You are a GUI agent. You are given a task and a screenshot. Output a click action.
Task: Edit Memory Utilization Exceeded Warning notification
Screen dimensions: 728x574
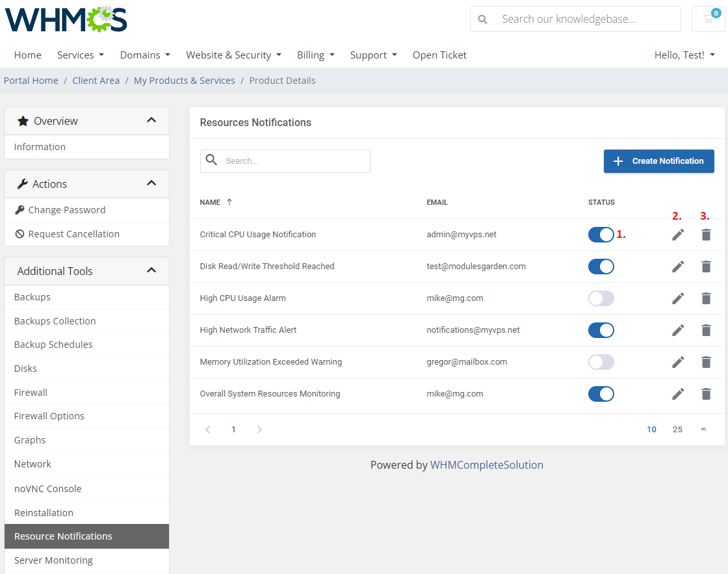[x=678, y=362]
